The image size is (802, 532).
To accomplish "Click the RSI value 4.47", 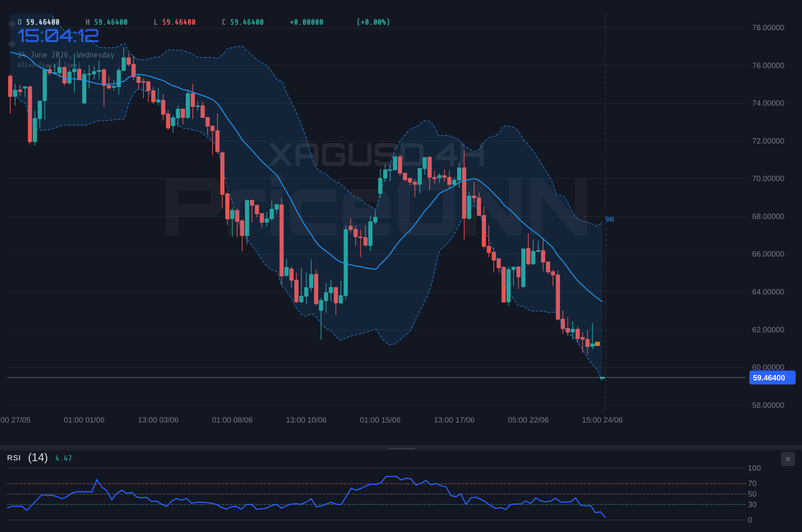I will pos(64,458).
